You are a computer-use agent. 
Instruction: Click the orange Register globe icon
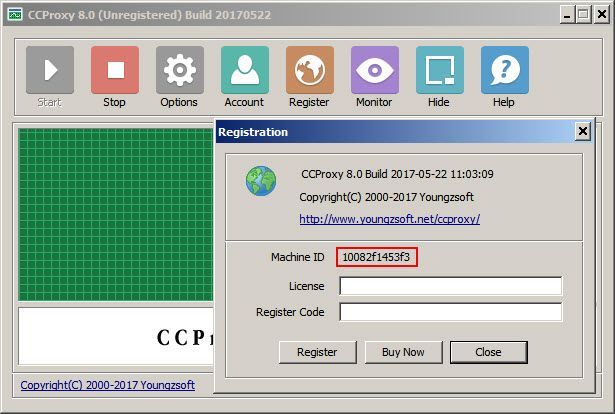[310, 70]
